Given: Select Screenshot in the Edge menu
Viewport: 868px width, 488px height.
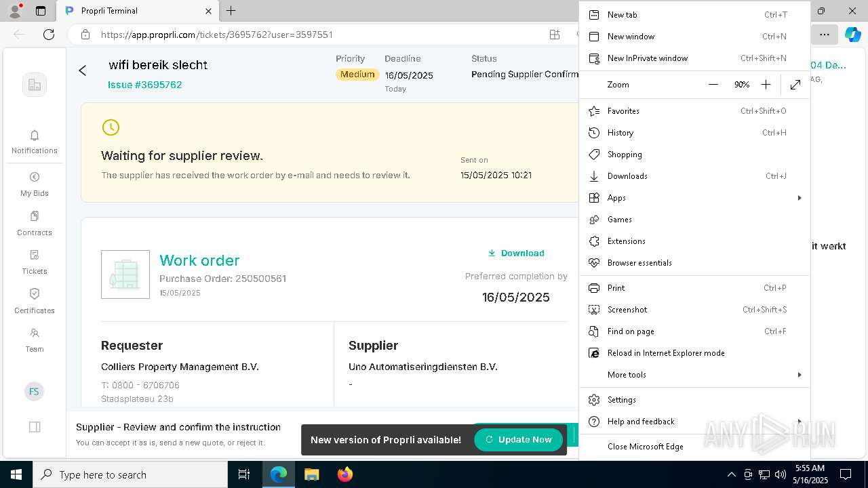Looking at the screenshot, I should [694, 310].
